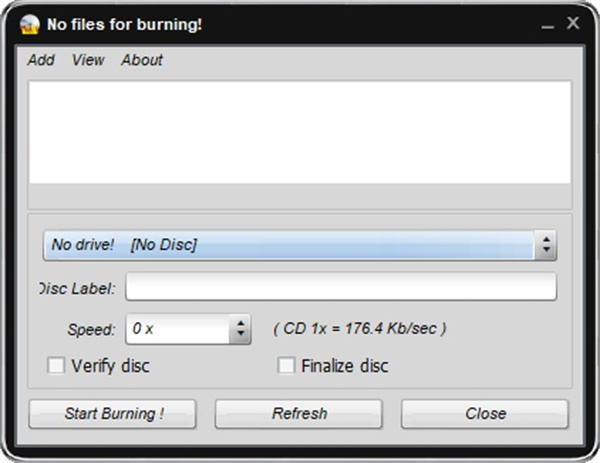
Task: Open the Add menu
Action: click(41, 60)
